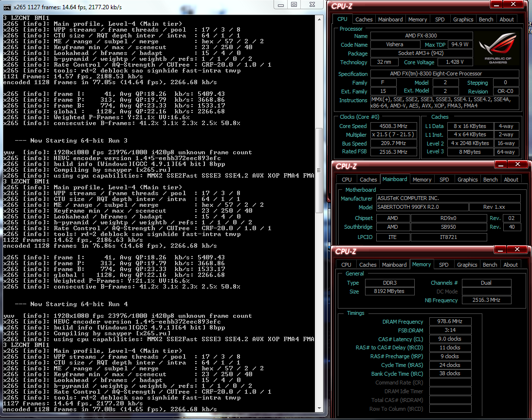Close the middle CPU-Z Mainboard window
Screen dimensions: 532x420
point(518,164)
